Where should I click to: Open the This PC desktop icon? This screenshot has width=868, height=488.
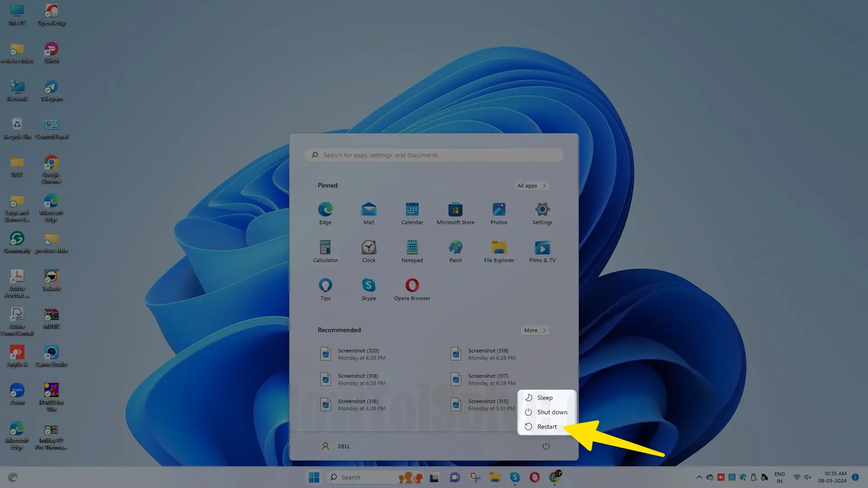click(17, 15)
